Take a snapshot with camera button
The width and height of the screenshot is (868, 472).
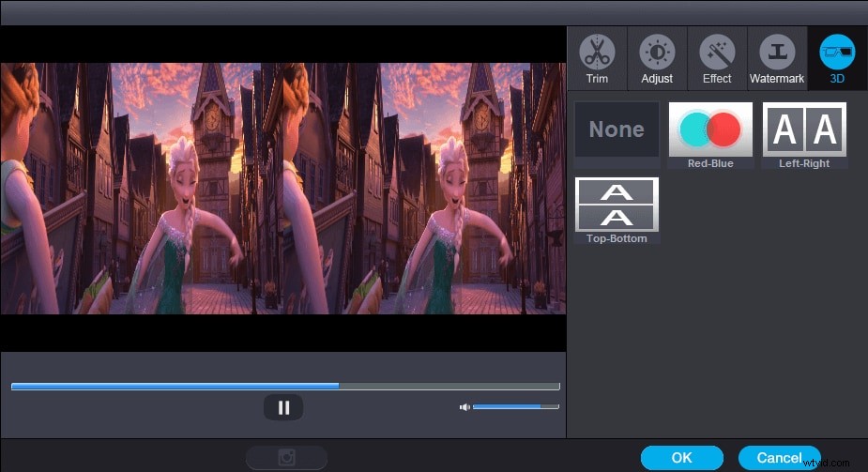pos(287,458)
